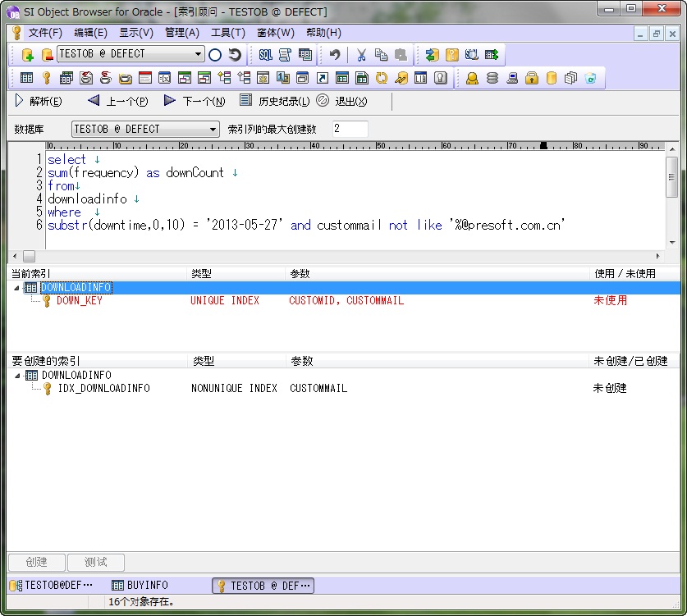This screenshot has width=687, height=616.
Task: Open the 帮助(H) menu
Action: 323,32
